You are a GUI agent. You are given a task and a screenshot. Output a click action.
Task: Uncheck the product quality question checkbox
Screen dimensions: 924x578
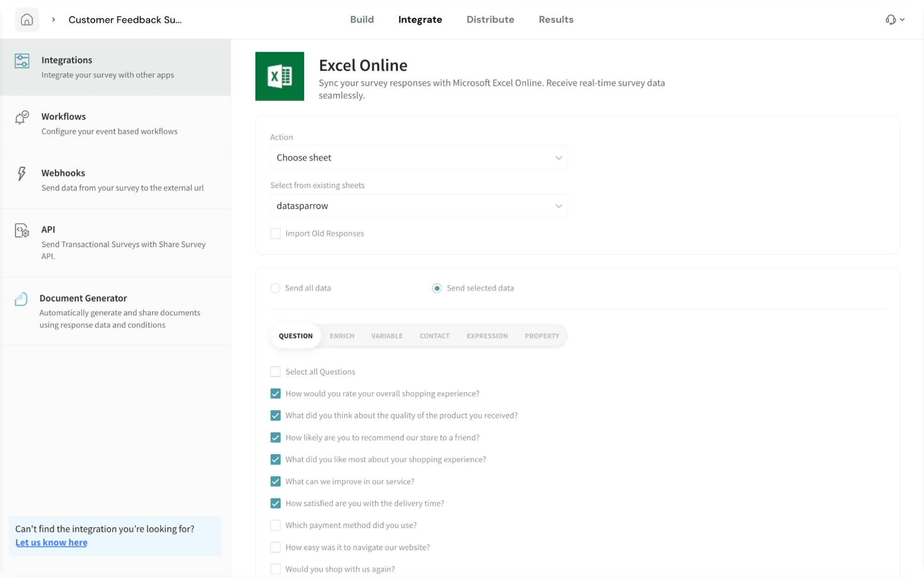(275, 416)
